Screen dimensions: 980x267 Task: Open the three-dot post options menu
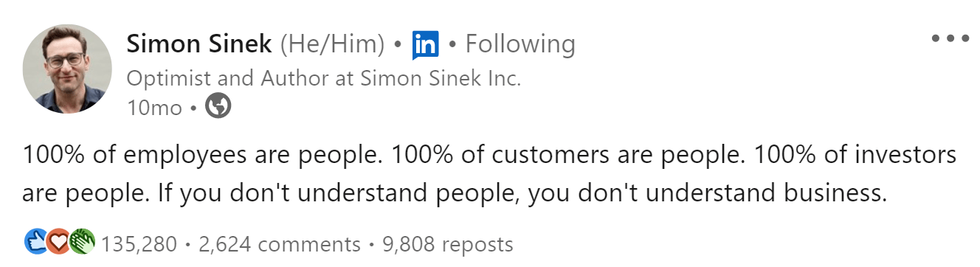pyautogui.click(x=950, y=38)
